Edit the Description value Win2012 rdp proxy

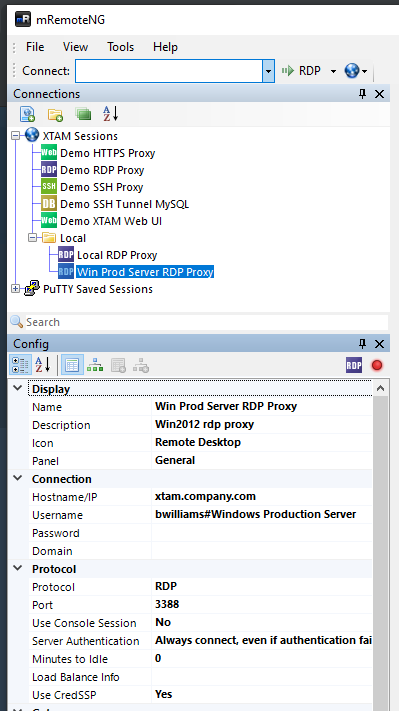pos(262,424)
